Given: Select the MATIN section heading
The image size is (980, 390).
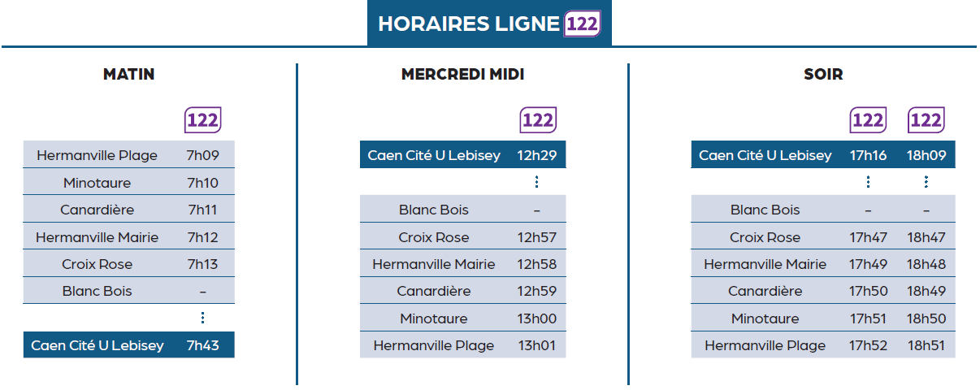Looking at the screenshot, I should [x=128, y=74].
